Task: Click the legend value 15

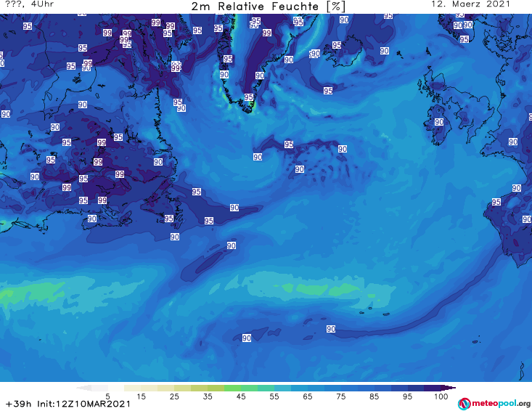Action: pos(141,396)
